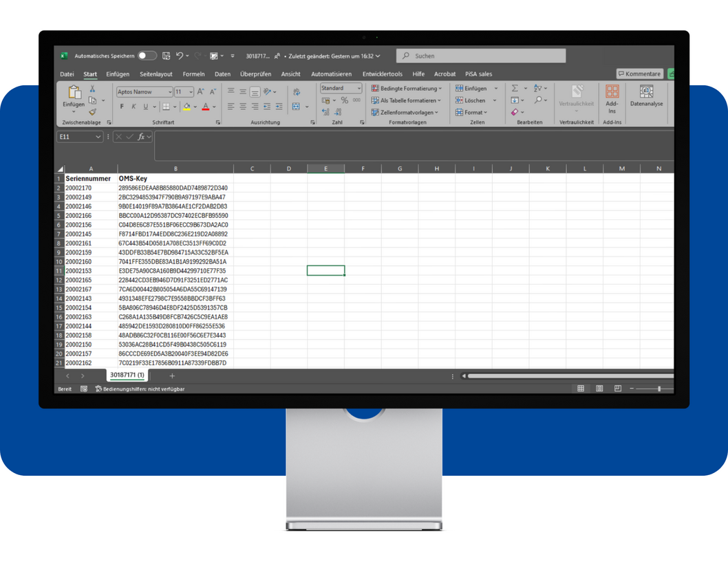Click the Datenanalyse icon
The image size is (728, 561).
[646, 96]
